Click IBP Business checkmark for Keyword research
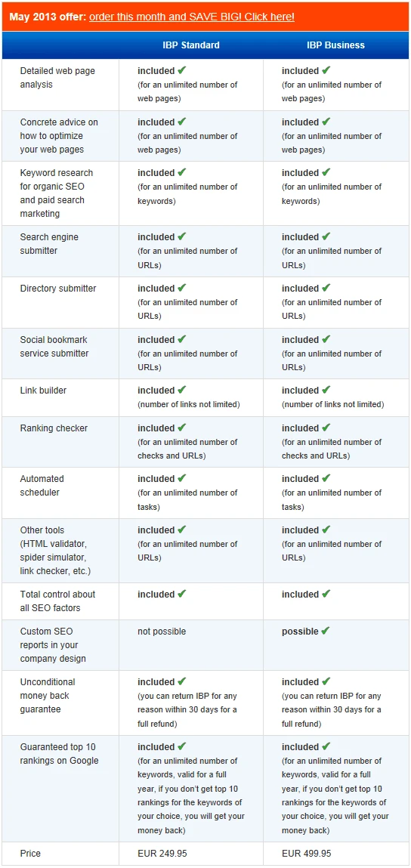411x868 pixels. tap(326, 172)
